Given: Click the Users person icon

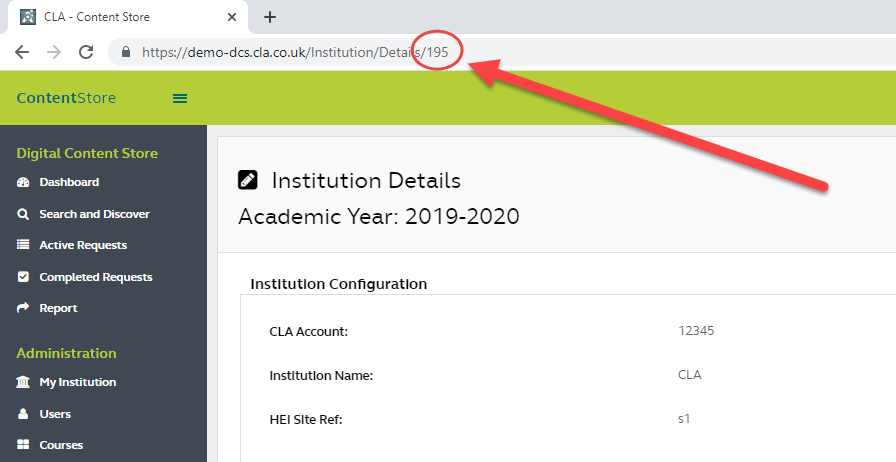Looking at the screenshot, I should pyautogui.click(x=23, y=414).
